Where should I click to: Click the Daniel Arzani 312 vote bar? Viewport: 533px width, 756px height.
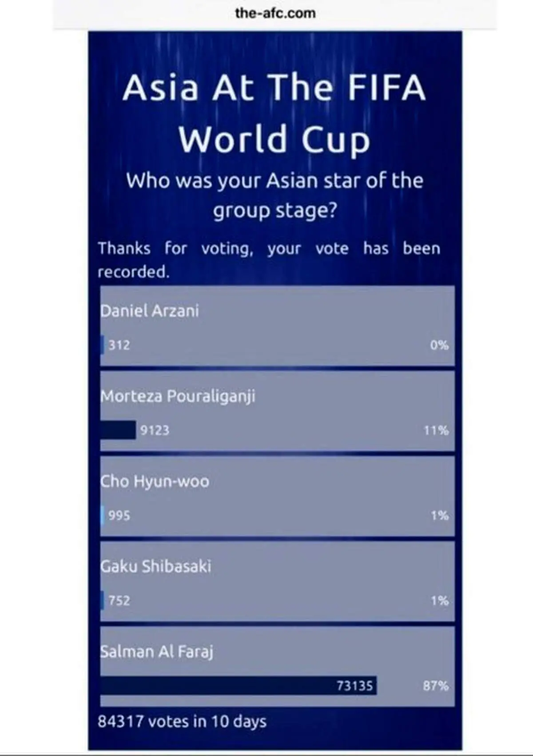click(x=102, y=345)
